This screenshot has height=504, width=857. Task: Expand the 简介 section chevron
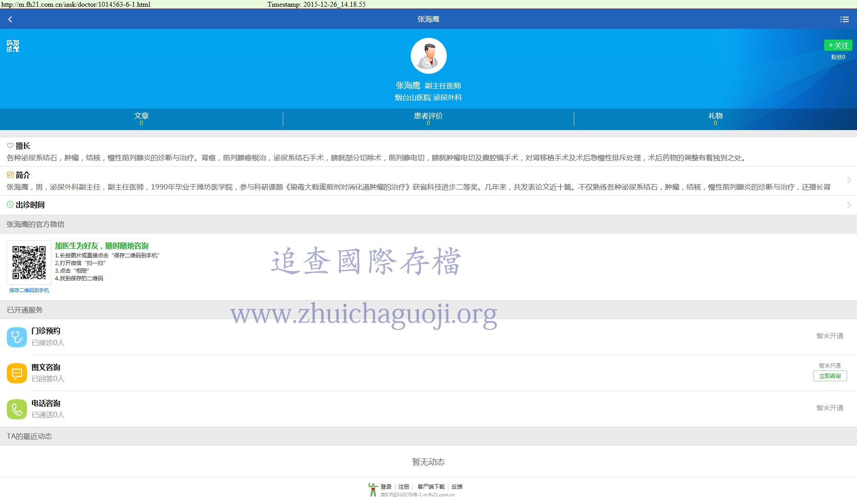pyautogui.click(x=848, y=180)
